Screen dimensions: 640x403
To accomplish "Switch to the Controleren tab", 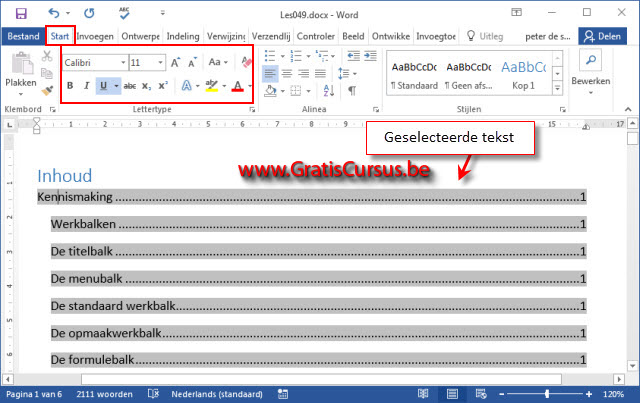I will pos(316,36).
